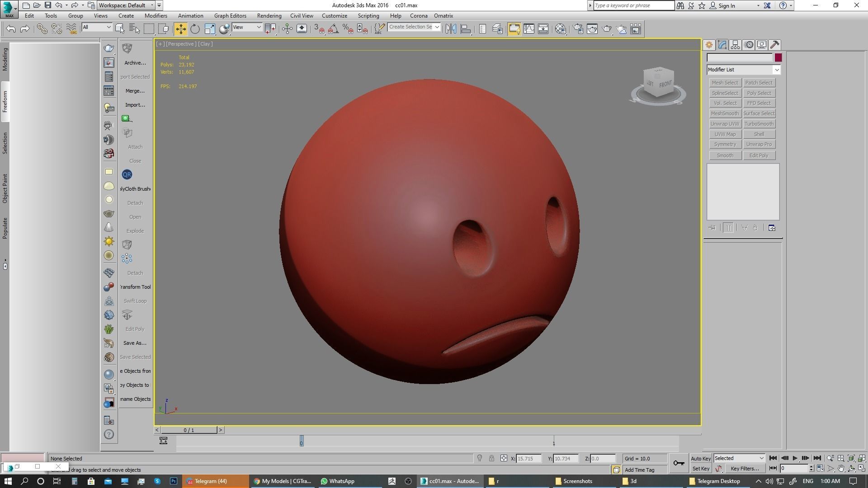Image resolution: width=868 pixels, height=488 pixels.
Task: Open the Display command panel tab
Action: point(762,45)
